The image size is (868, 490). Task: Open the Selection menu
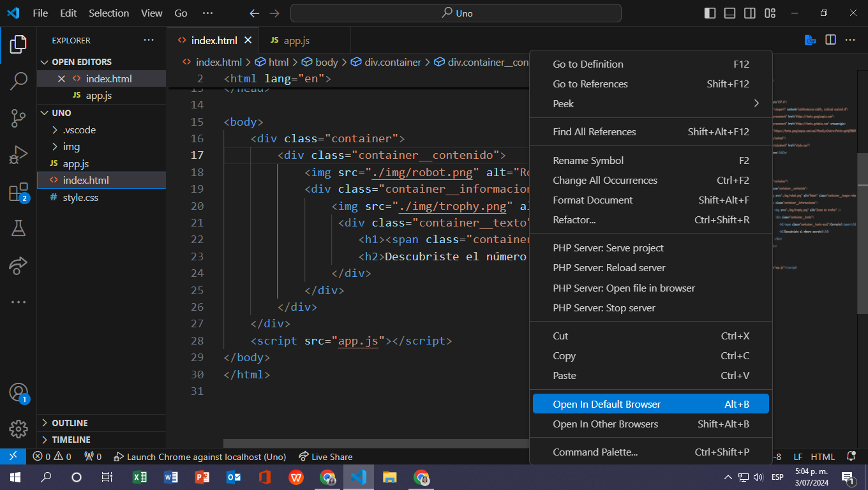click(x=108, y=13)
